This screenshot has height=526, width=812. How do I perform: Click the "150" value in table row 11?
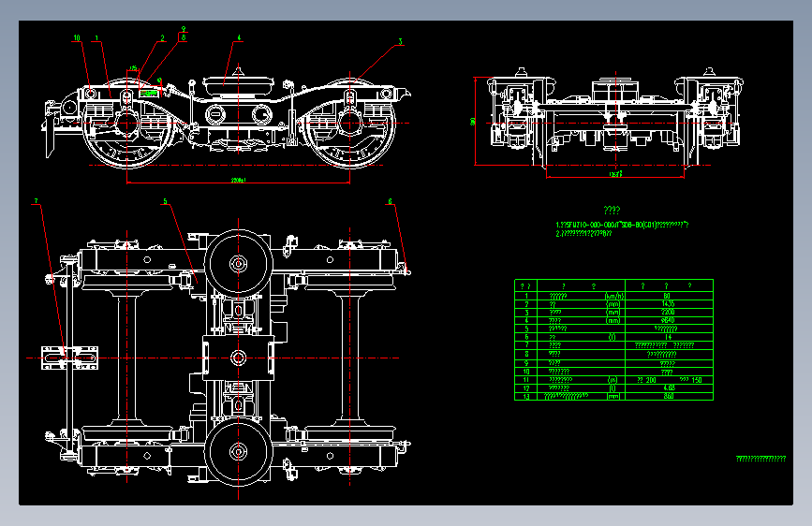[697, 380]
